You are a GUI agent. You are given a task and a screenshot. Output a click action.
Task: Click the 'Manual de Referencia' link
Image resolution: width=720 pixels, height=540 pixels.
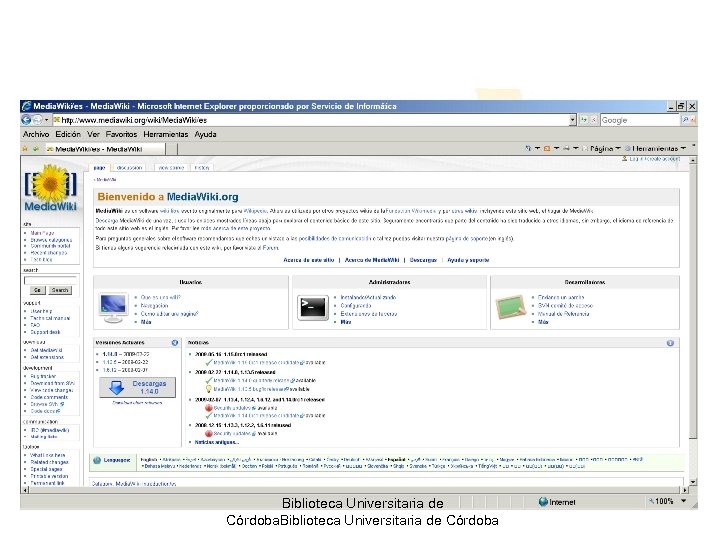tap(563, 314)
